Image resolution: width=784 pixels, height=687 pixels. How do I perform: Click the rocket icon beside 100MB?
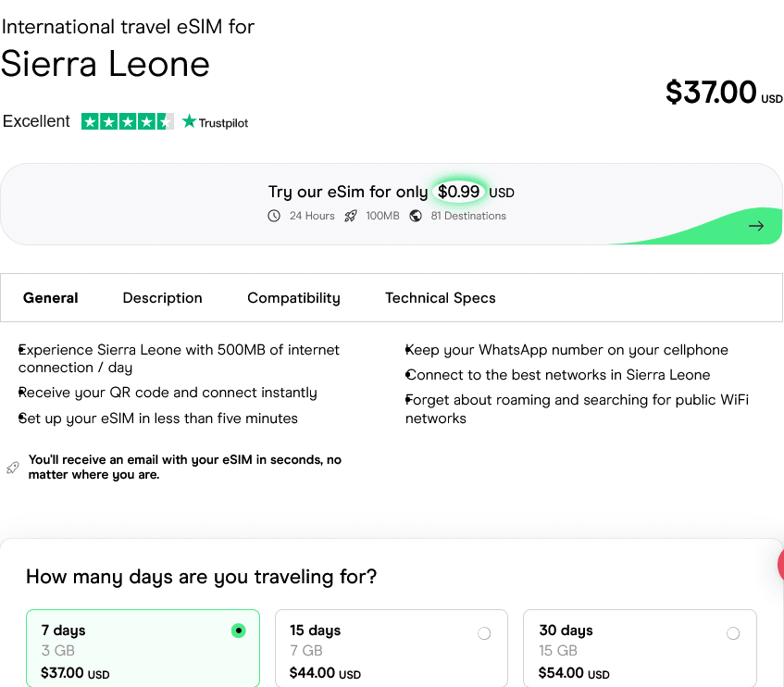pos(351,216)
